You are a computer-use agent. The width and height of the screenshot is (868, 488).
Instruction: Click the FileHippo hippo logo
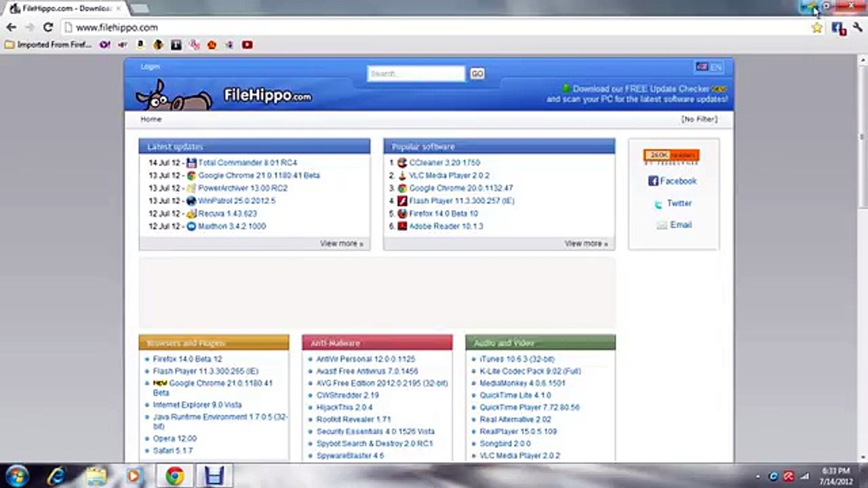(x=174, y=96)
